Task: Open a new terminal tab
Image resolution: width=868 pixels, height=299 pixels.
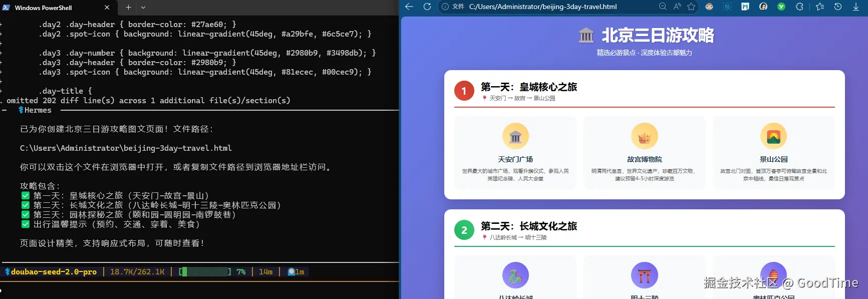Action: point(128,8)
